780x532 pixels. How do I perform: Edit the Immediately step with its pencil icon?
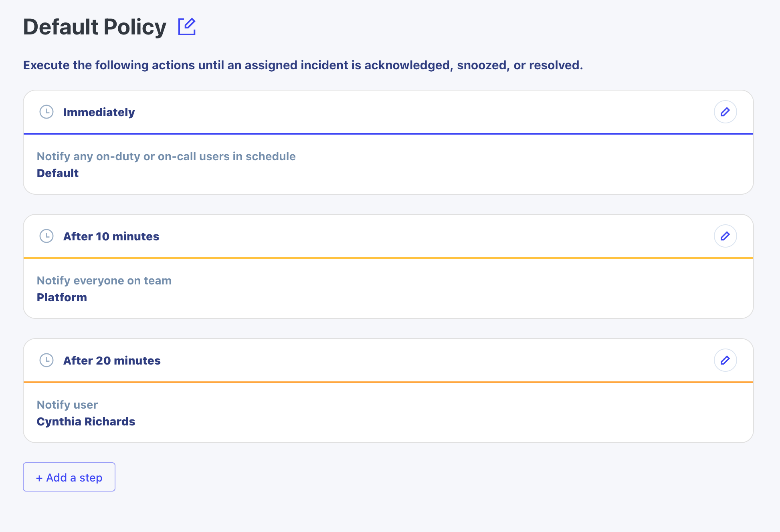pos(725,112)
